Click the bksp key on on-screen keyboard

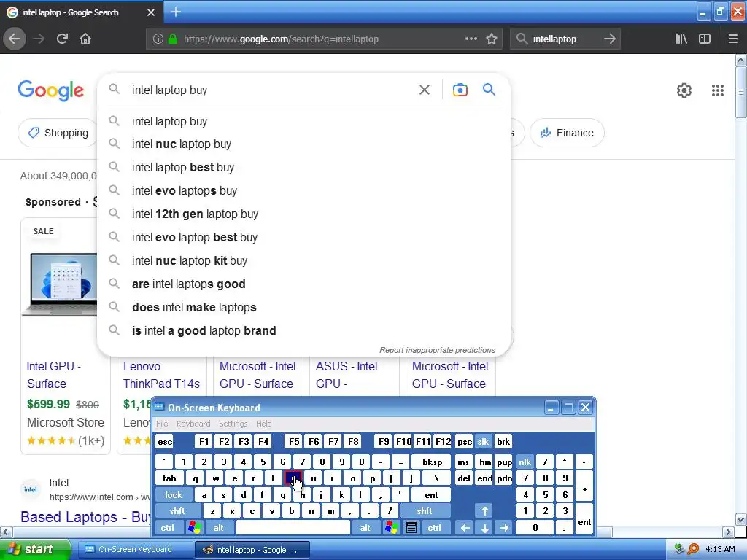pos(433,462)
